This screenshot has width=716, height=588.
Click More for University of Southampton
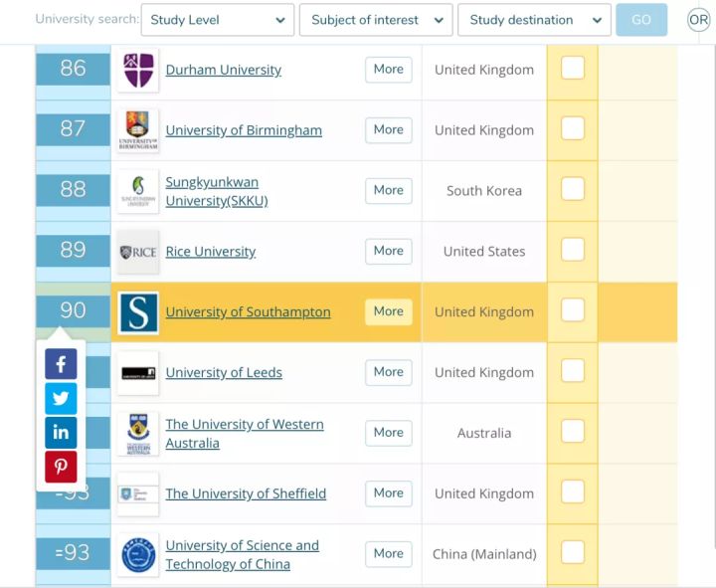coord(389,311)
